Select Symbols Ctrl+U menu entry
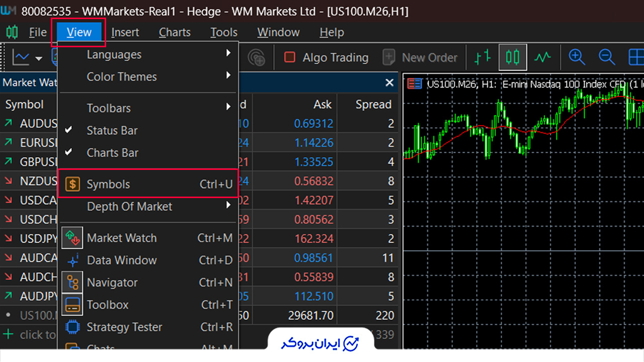Image resolution: width=644 pixels, height=362 pixels. pos(148,184)
